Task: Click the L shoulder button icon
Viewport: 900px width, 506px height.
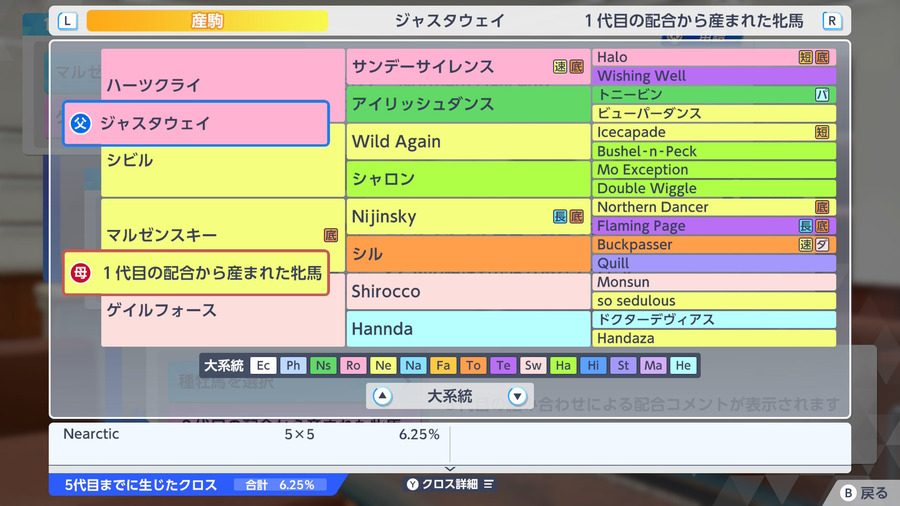Action: [x=67, y=21]
